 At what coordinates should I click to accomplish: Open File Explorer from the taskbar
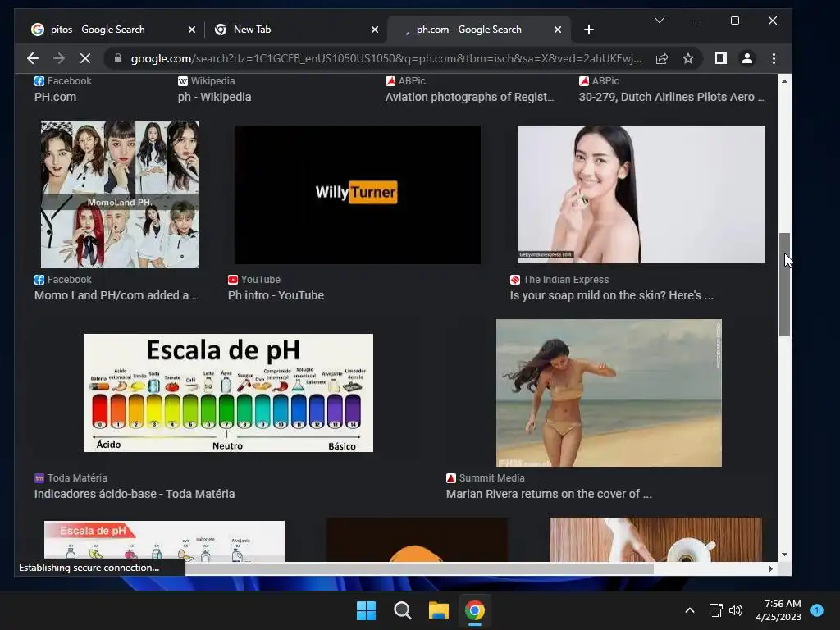[x=438, y=610]
